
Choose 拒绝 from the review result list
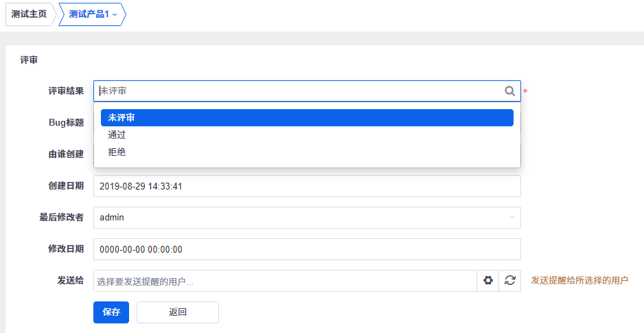point(307,152)
